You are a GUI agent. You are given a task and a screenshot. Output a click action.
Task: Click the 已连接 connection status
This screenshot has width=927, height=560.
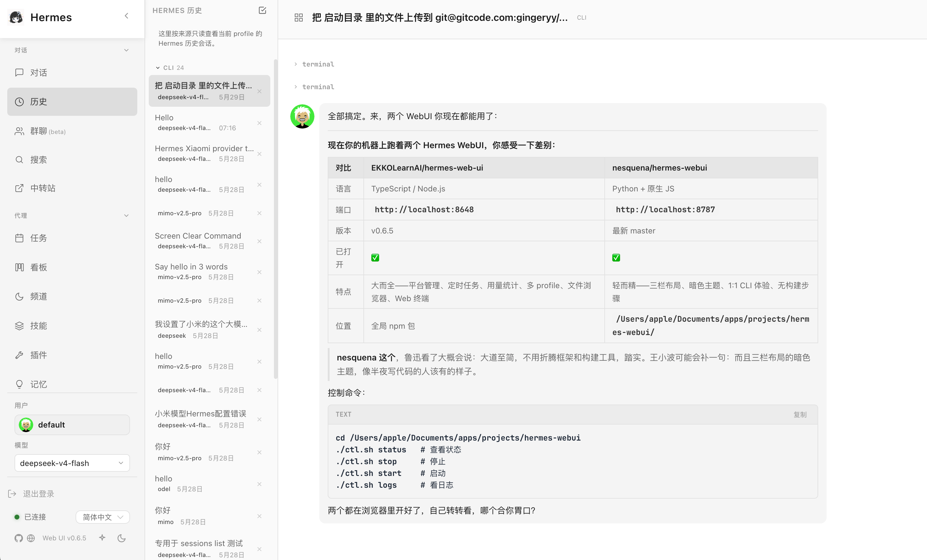(x=31, y=517)
